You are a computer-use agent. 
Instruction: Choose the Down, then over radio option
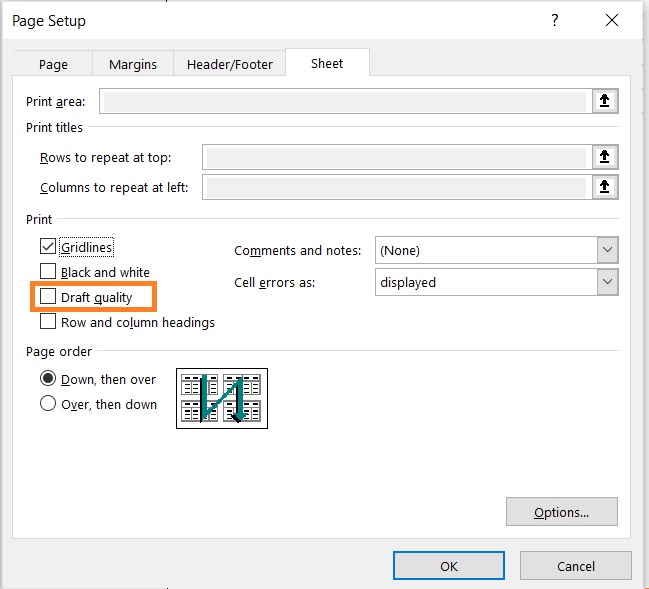pyautogui.click(x=48, y=378)
